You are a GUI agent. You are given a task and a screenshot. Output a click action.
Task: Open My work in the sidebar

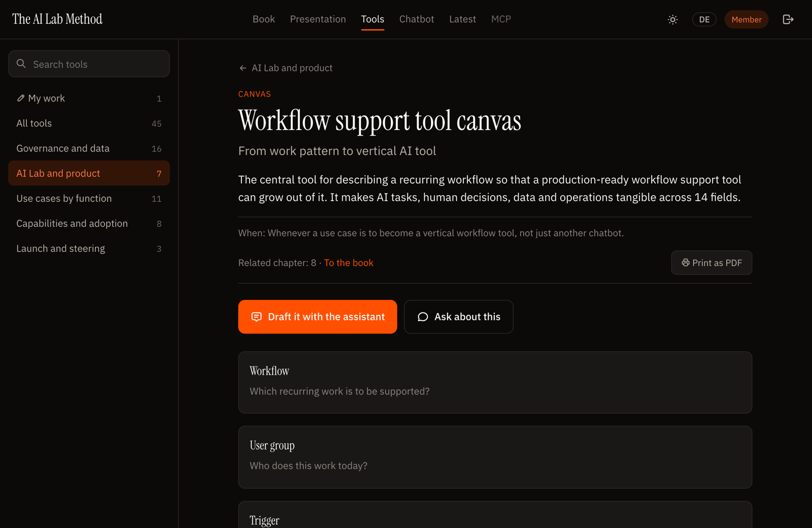pos(89,98)
